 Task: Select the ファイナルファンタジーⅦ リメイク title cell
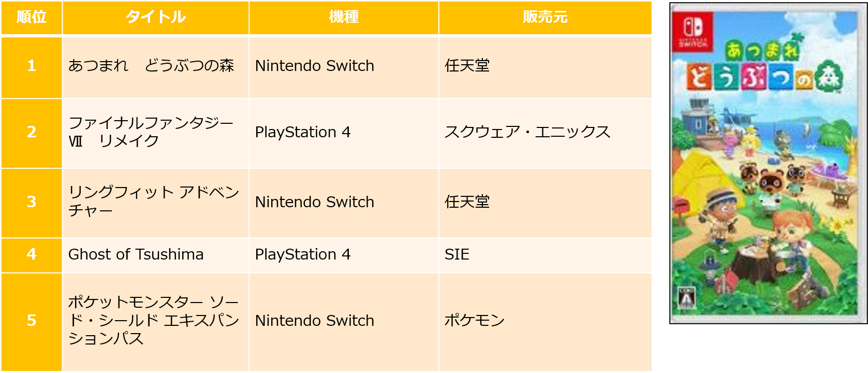point(151,132)
